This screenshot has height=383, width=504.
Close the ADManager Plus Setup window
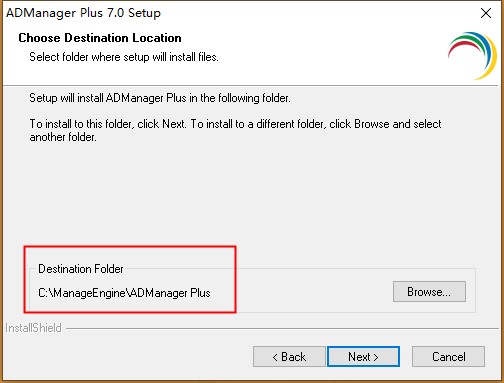(x=486, y=13)
